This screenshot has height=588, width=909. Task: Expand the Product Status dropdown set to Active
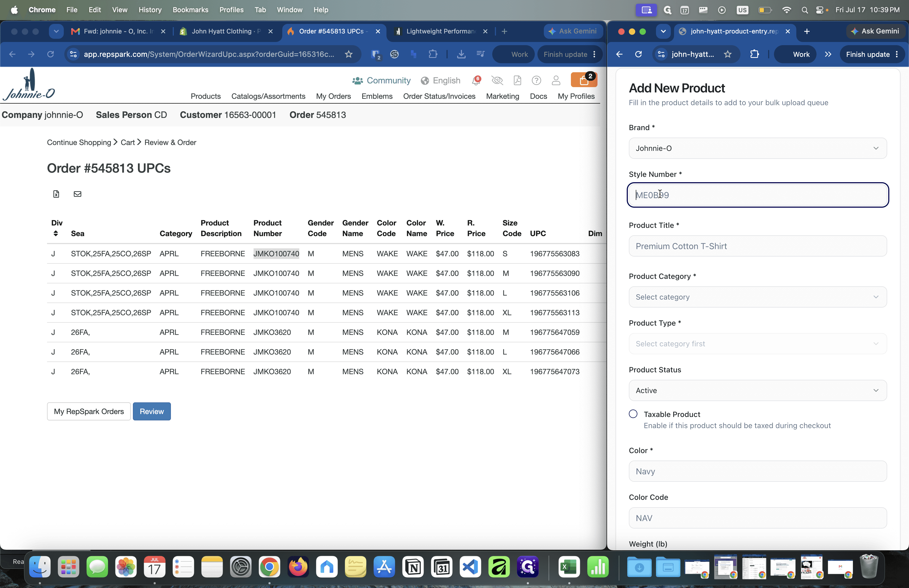click(757, 390)
